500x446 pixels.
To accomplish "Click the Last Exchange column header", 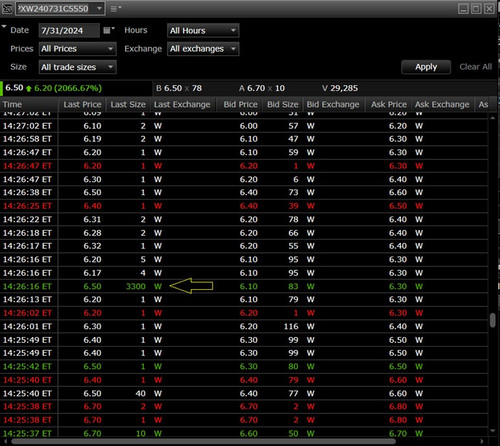I will coord(182,104).
